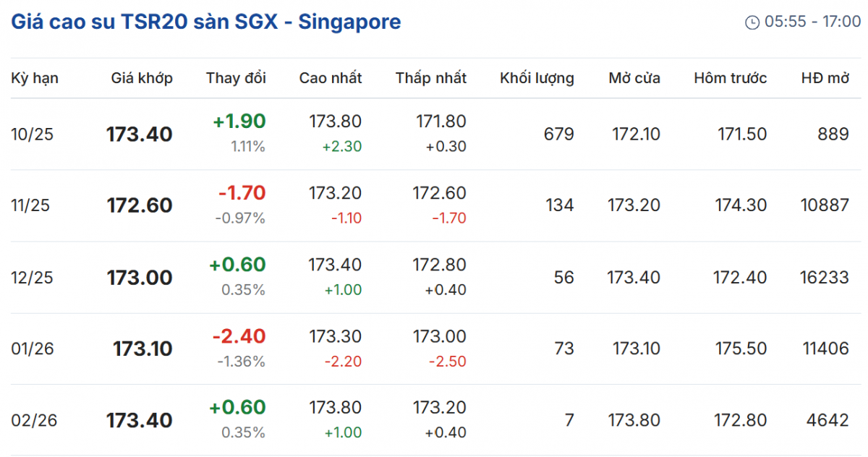Click the clock icon beside 05:55 - 17:00

pos(752,22)
